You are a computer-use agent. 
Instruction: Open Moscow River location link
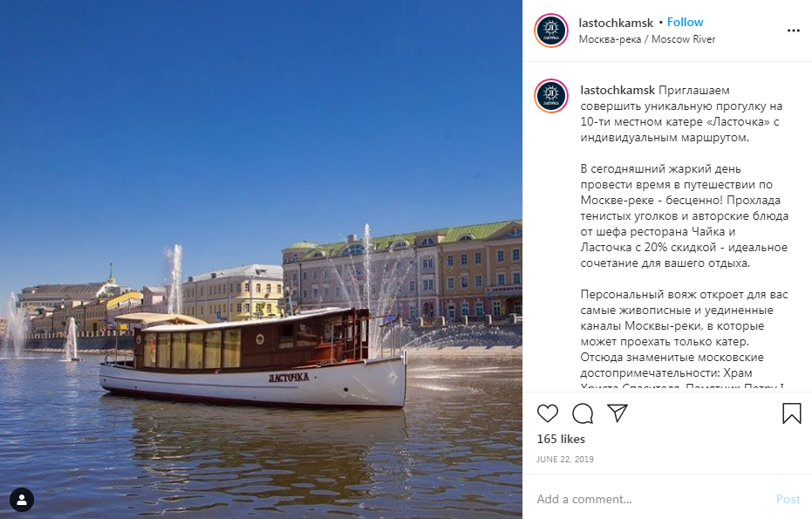coord(647,39)
